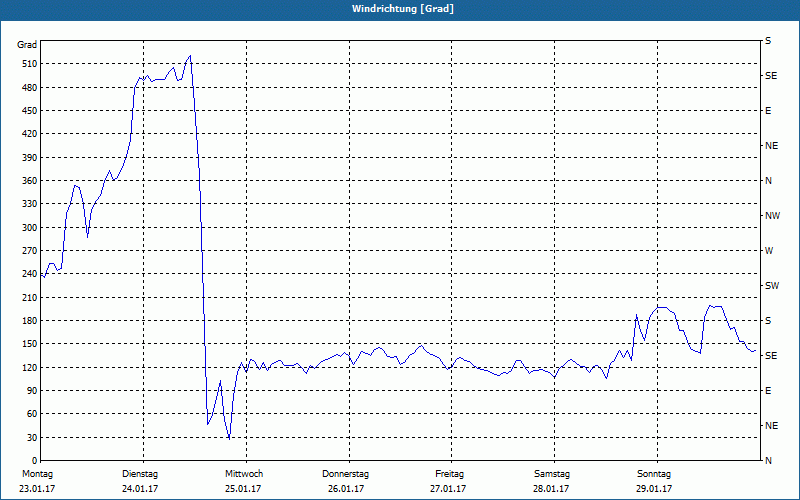Viewport: 800px width, 500px height.
Task: Select the 510 y-axis value
Action: pos(29,64)
